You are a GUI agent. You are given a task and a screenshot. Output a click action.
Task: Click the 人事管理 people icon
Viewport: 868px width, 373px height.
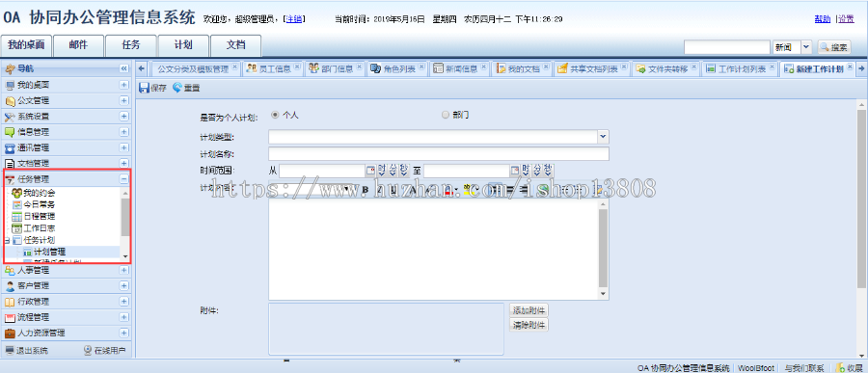point(10,271)
